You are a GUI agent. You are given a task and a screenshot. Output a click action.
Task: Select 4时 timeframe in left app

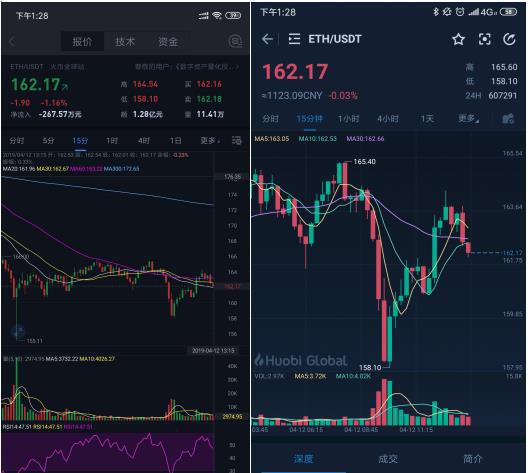click(144, 140)
